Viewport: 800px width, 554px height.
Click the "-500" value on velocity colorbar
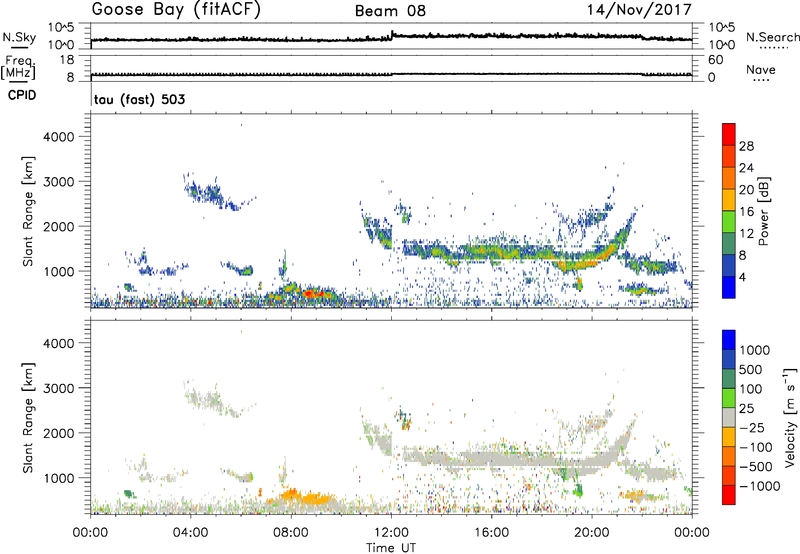[756, 467]
